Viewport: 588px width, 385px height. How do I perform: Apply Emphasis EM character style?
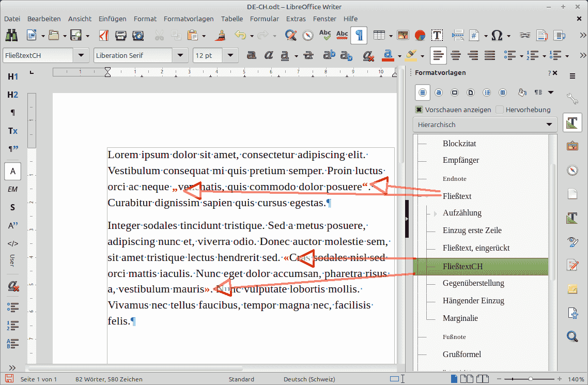[13, 189]
